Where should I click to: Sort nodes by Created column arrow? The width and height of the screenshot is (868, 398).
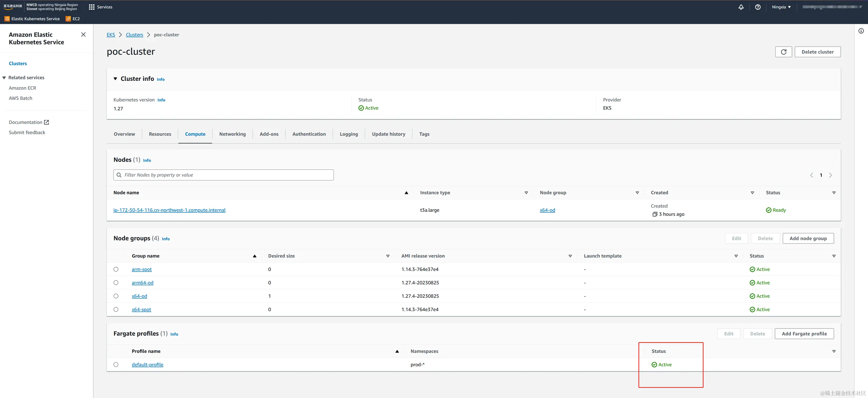(x=752, y=193)
